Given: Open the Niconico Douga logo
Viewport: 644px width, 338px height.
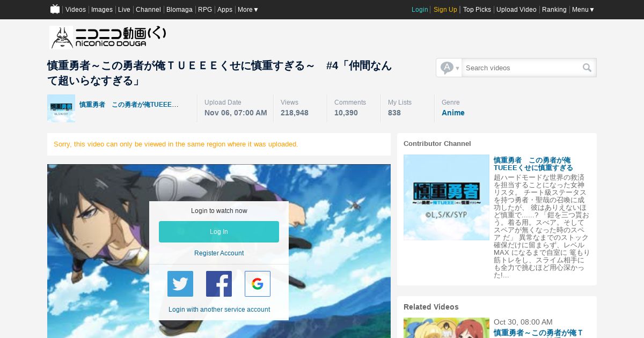Looking at the screenshot, I should (x=108, y=38).
